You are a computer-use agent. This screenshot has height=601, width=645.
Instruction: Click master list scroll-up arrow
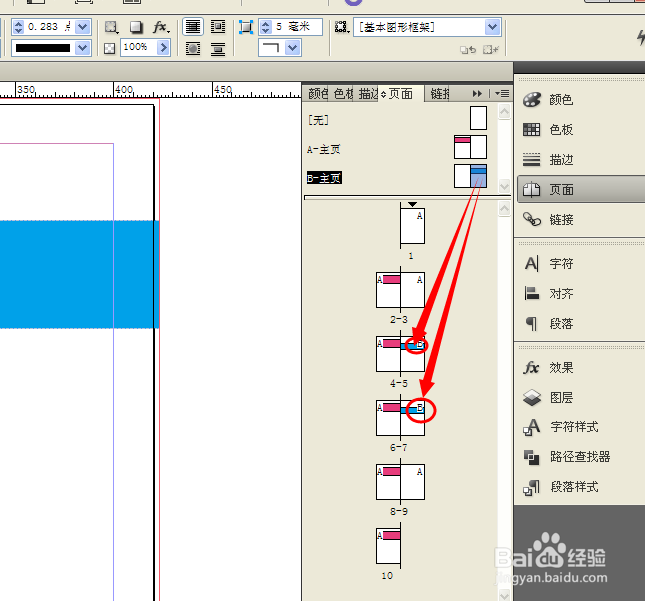(x=504, y=111)
